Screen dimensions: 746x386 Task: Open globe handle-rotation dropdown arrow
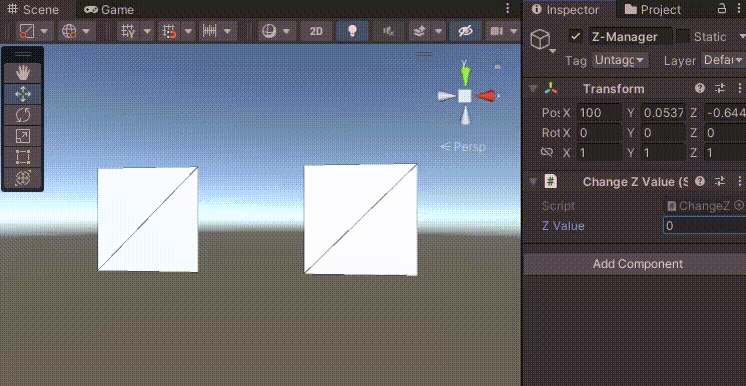86,31
